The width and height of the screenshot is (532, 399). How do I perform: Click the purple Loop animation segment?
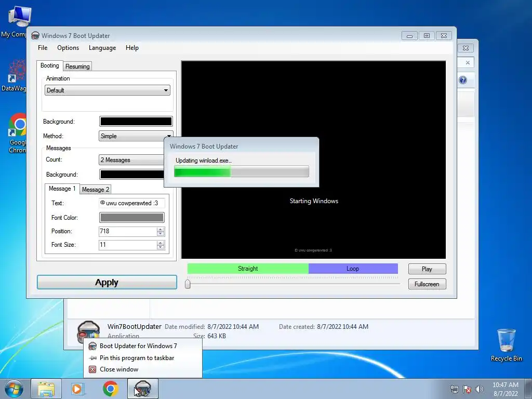[353, 269]
